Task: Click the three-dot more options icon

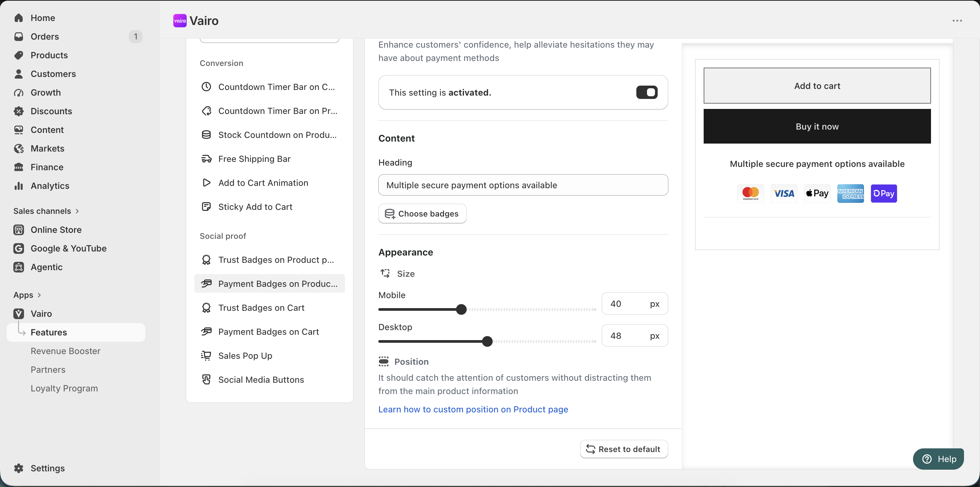Action: tap(957, 21)
